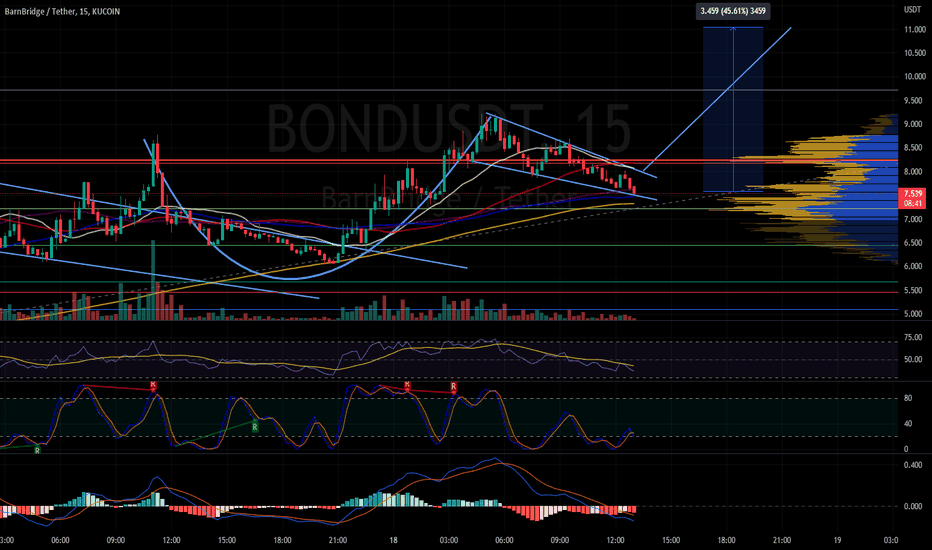This screenshot has height=550, width=932.
Task: Click the 9.500 price axis label
Action: point(914,100)
